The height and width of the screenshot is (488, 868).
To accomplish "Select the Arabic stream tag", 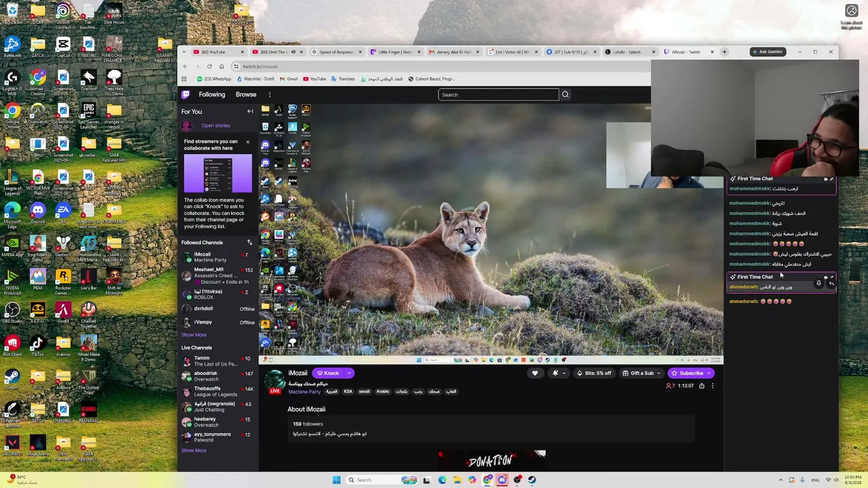I will pyautogui.click(x=382, y=392).
